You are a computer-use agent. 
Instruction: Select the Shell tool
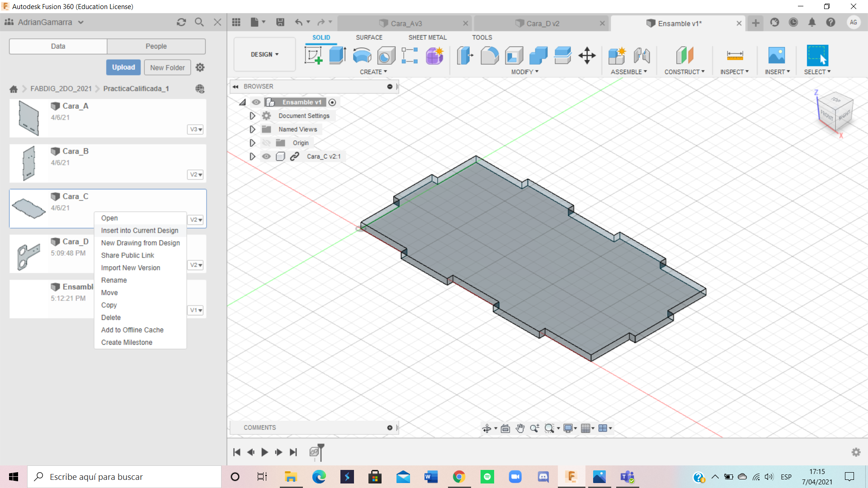[514, 56]
